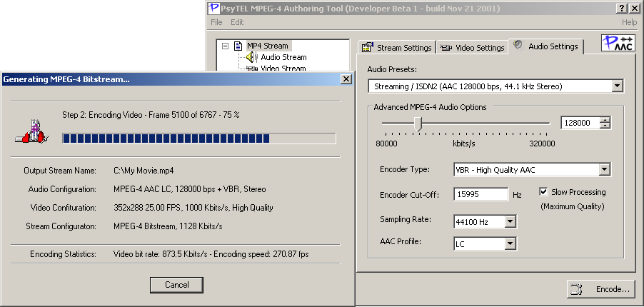The width and height of the screenshot is (644, 307).
Task: Click the encoding progress bar
Action: click(x=199, y=139)
